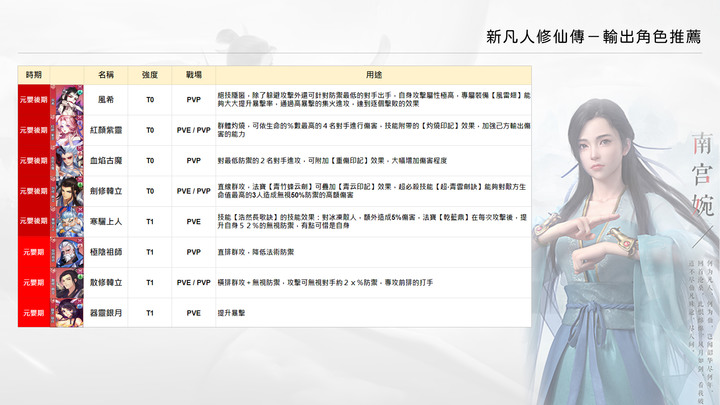Select the 用途 column header
Screen dimensions: 720x405
point(374,75)
